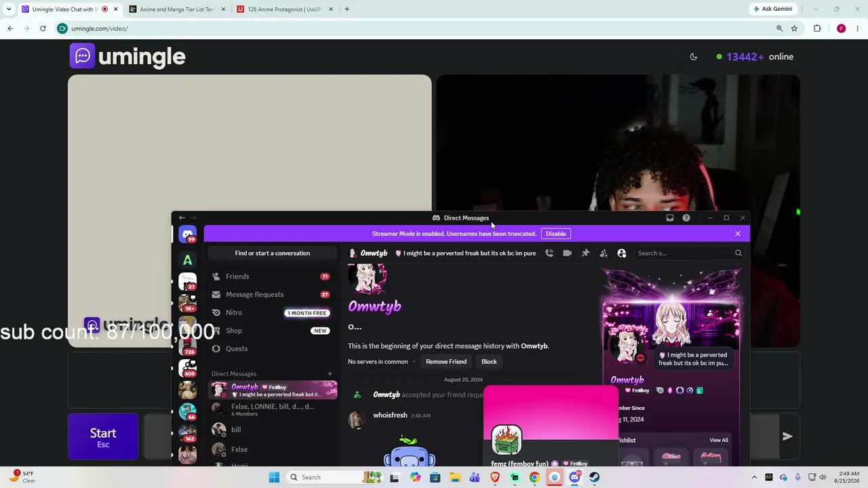Click the whoisfresh username in the chat
Viewport: 868px width, 488px height.
[390, 415]
